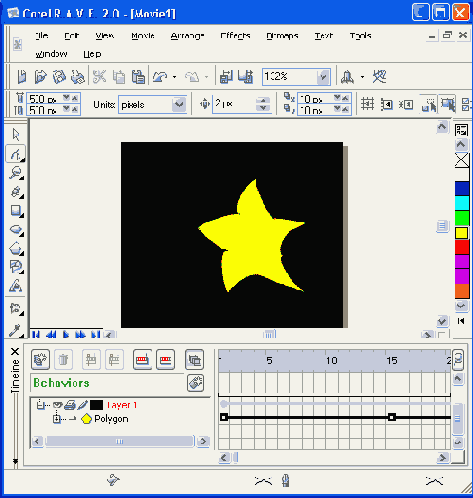Expand the Polygon tree item
Screen dimensions: 473x498
(57, 419)
